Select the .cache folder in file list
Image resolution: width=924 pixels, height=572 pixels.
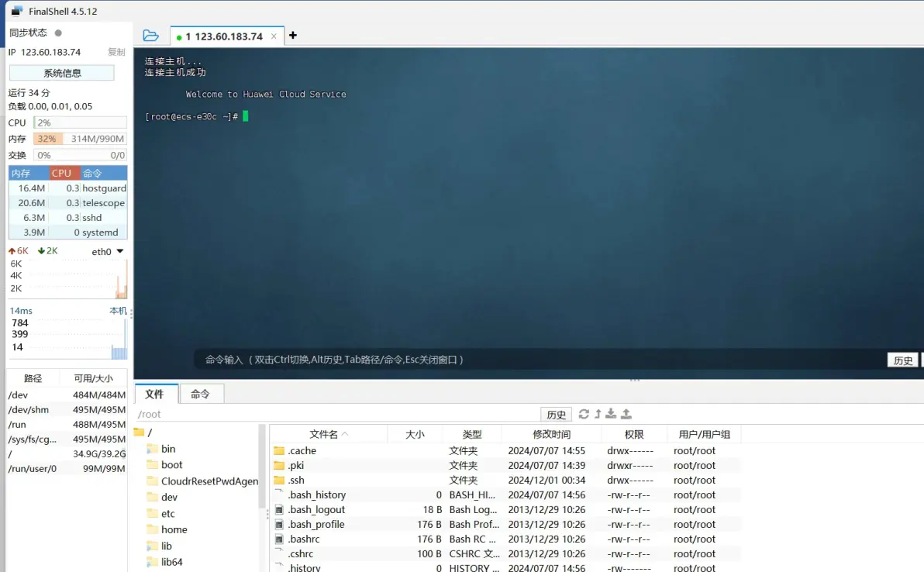point(302,450)
